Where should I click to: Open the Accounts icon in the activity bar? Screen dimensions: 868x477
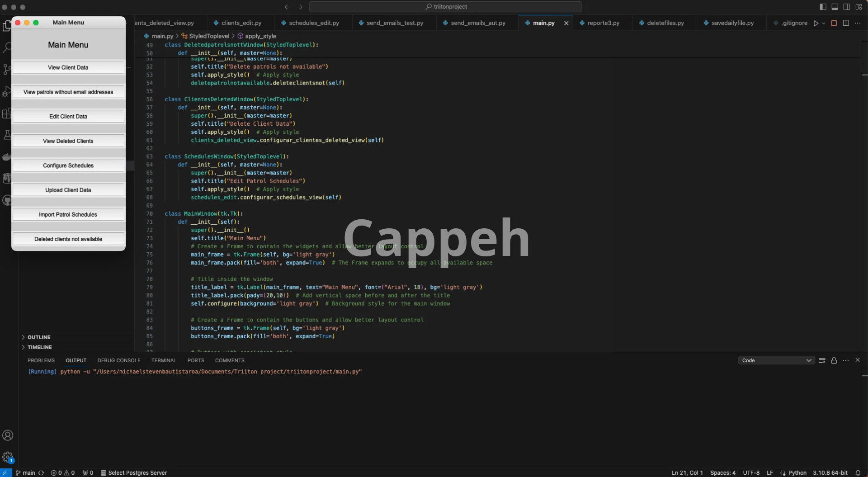point(8,435)
